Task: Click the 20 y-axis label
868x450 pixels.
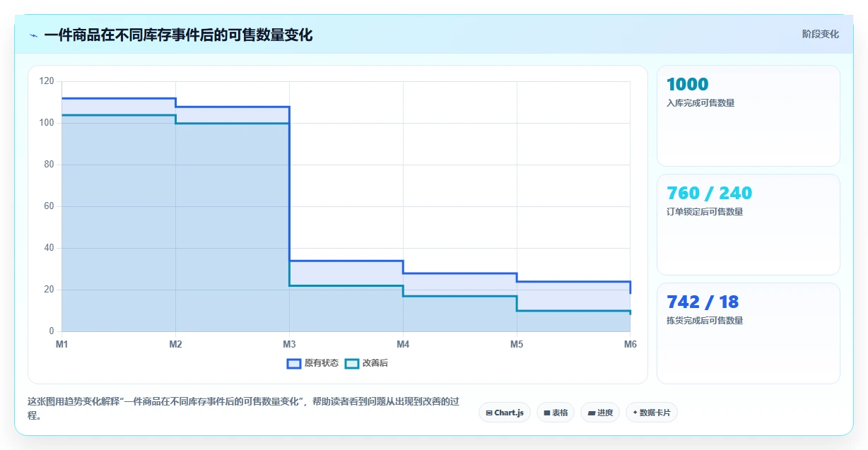Action: point(49,290)
